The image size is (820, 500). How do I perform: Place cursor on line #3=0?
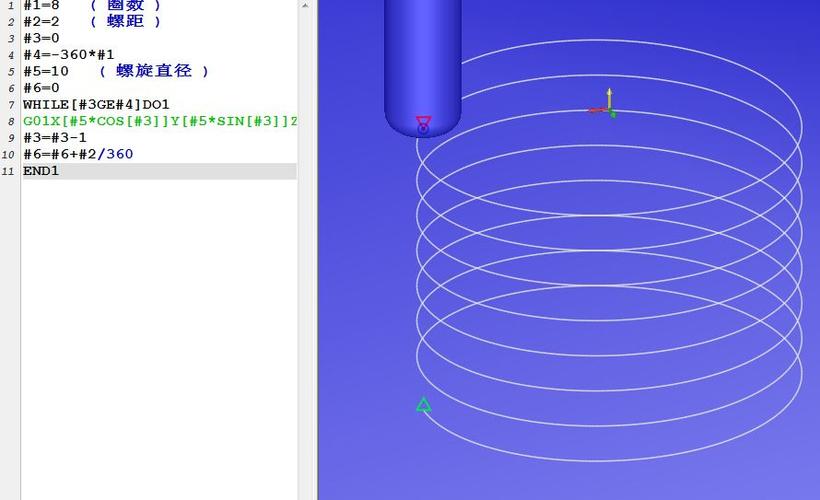41,38
